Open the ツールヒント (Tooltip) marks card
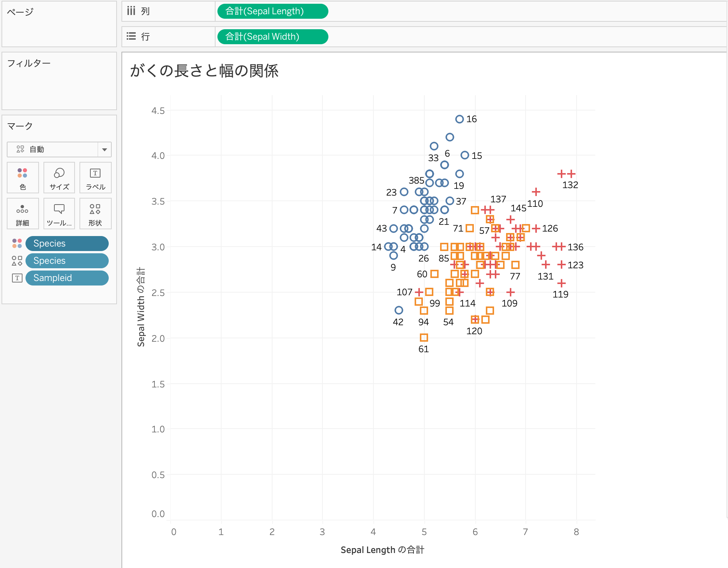 [x=59, y=214]
